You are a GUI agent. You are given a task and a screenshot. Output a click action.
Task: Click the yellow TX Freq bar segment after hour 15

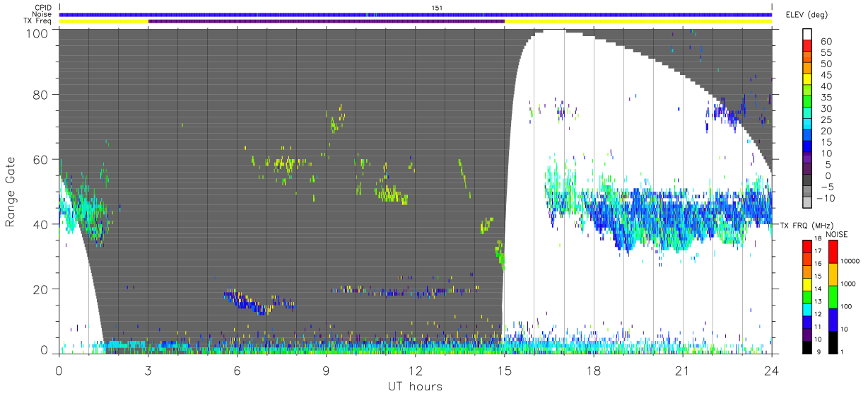tap(638, 21)
